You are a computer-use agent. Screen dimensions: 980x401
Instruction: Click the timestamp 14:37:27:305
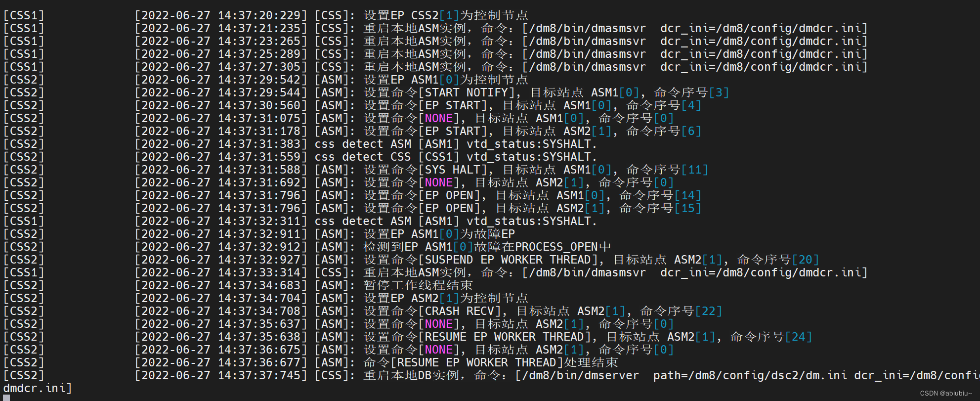[x=260, y=67]
